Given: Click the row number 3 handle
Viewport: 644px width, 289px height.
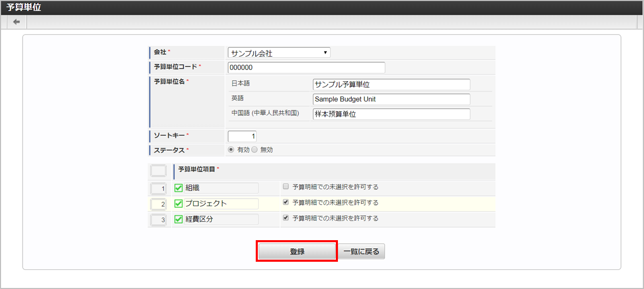Looking at the screenshot, I should pyautogui.click(x=159, y=220).
